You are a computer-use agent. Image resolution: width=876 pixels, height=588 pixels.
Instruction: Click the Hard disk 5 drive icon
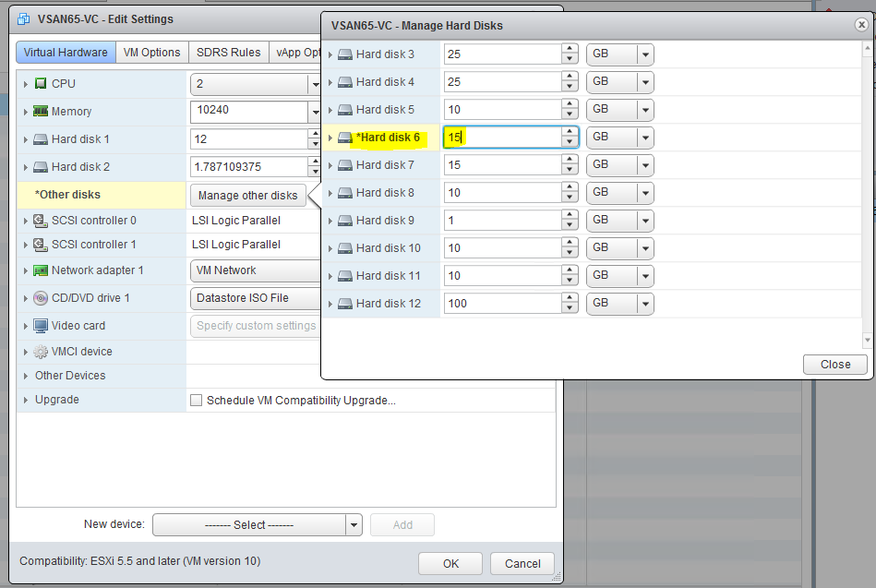345,110
